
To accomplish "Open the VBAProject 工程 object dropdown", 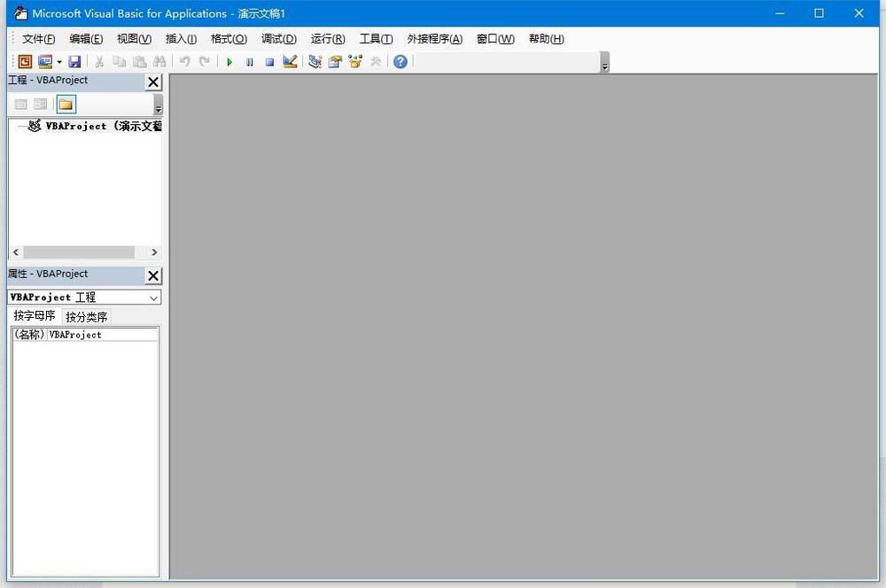I will (x=153, y=298).
